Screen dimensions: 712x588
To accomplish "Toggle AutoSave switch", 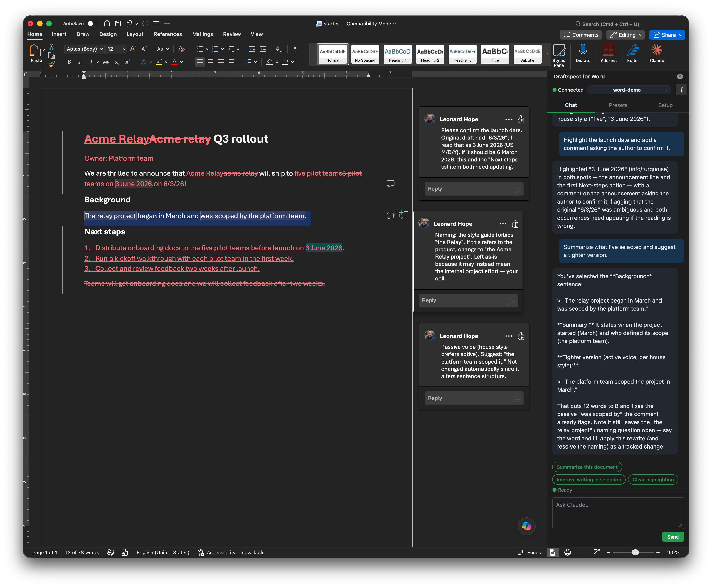I will click(92, 23).
